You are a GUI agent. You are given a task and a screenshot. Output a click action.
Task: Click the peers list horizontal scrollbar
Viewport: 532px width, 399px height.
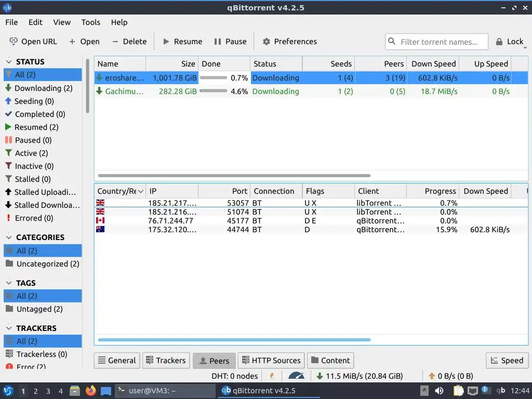coord(234,340)
